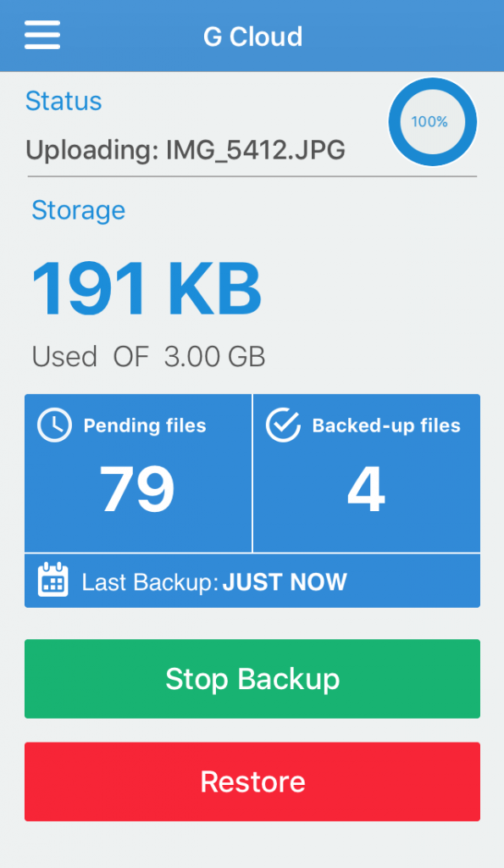504x868 pixels.
Task: Click the 191 KB storage usage figure
Action: point(146,287)
